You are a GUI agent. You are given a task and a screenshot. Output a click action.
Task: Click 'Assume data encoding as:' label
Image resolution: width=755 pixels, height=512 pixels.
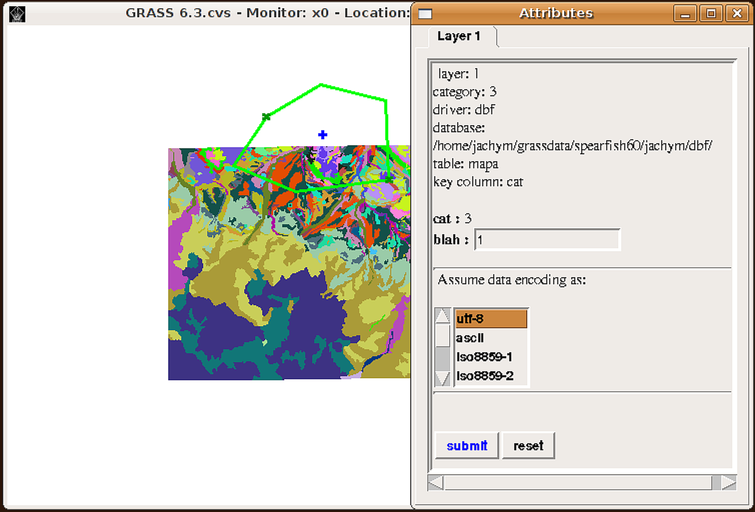pos(512,280)
